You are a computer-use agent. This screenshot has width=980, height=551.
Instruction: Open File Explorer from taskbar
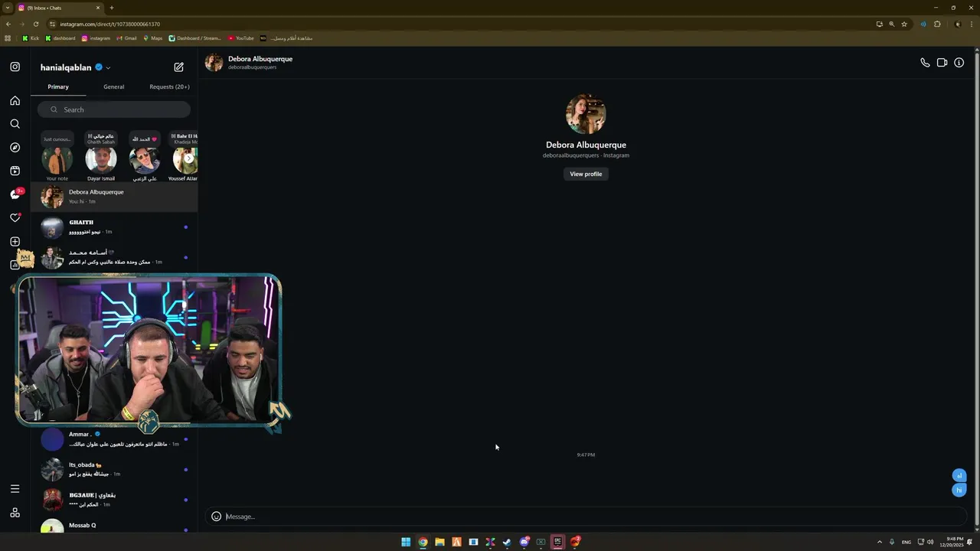point(439,542)
